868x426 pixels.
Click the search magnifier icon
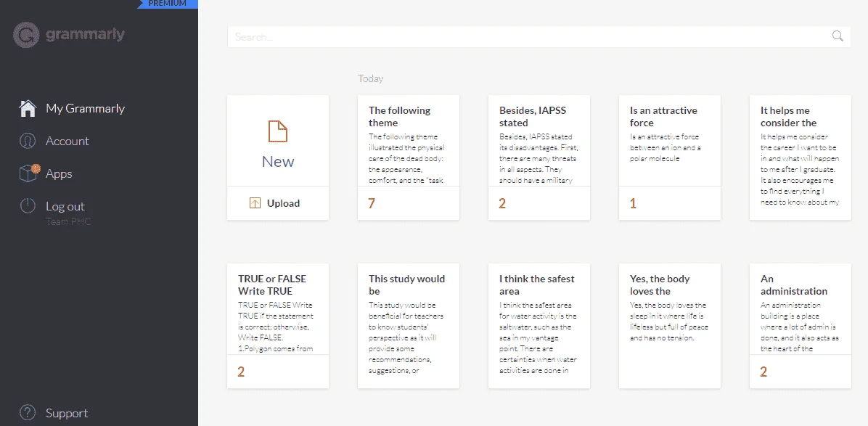[838, 36]
